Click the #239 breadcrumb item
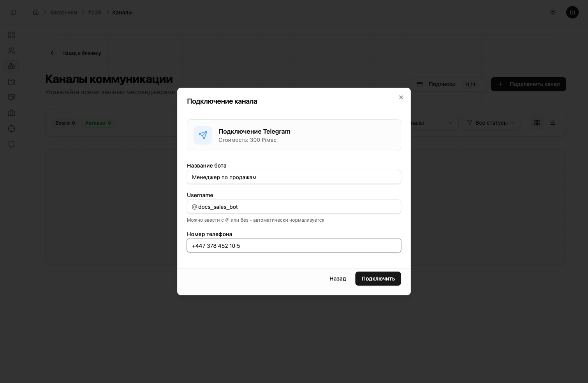 (x=95, y=12)
